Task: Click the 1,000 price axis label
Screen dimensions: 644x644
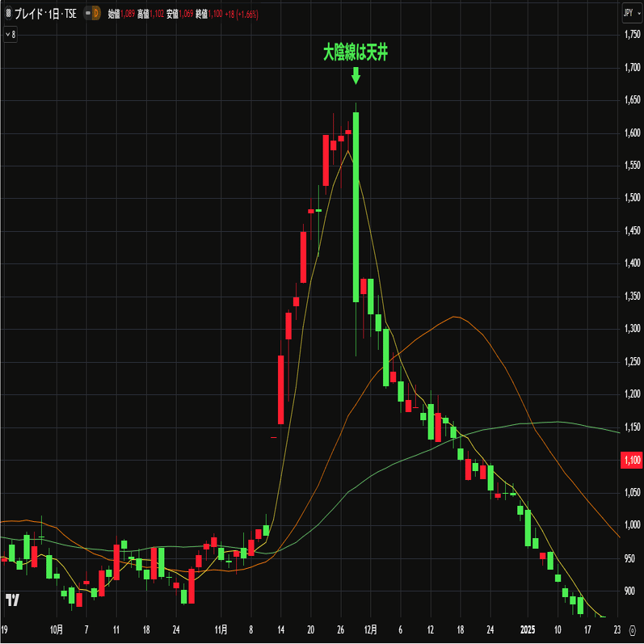Action: click(633, 525)
